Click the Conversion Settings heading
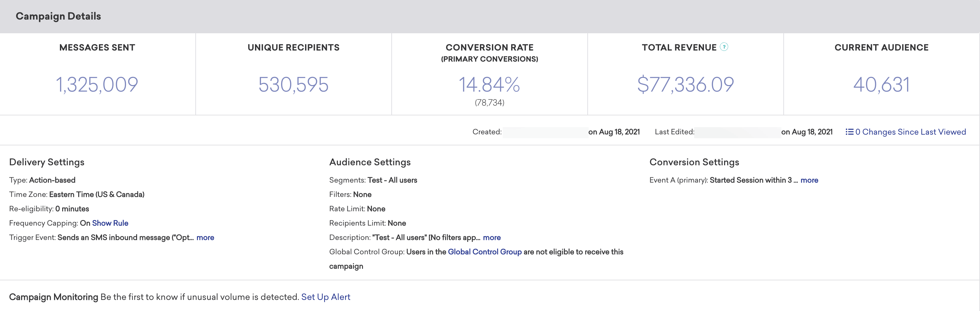The image size is (980, 311). [x=694, y=162]
